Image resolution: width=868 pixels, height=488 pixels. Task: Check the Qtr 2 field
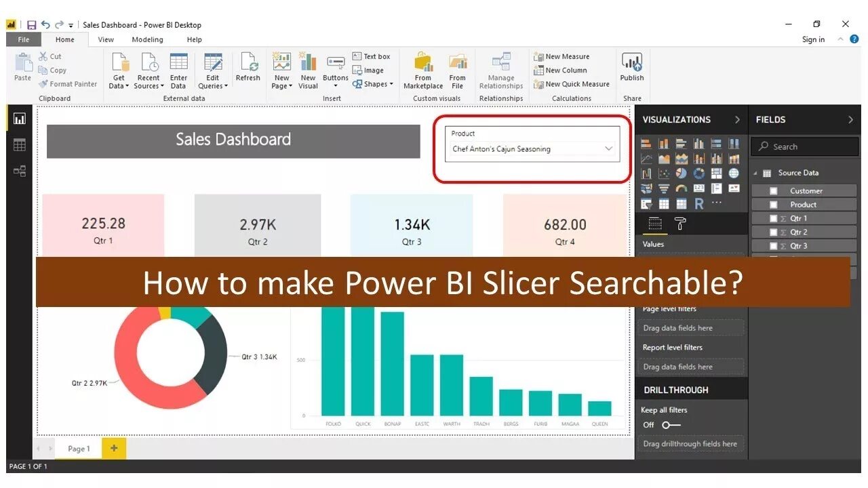pos(773,232)
